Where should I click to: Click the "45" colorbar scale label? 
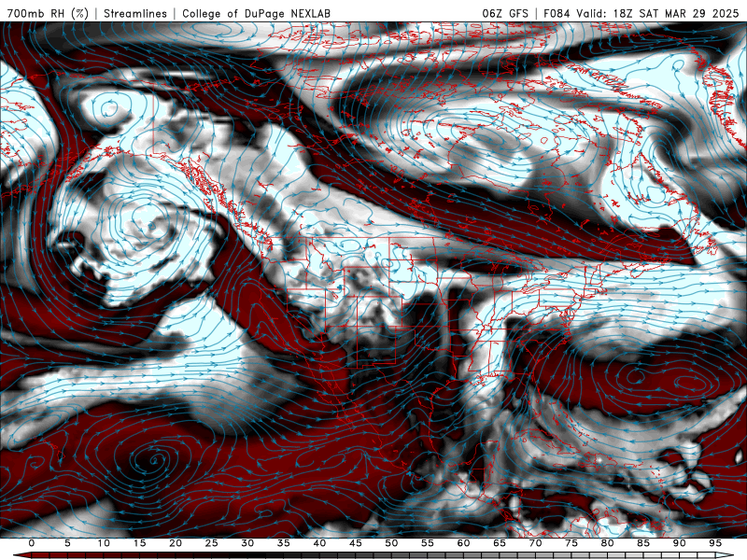[356, 543]
